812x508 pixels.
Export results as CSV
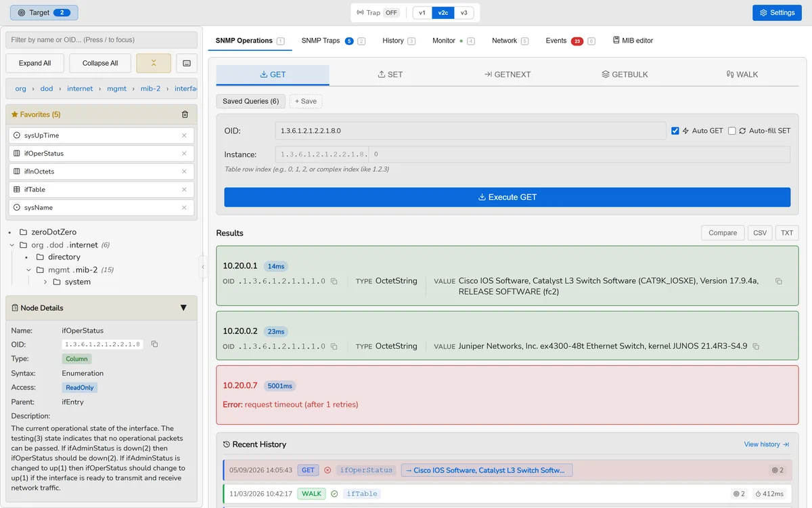click(x=760, y=233)
